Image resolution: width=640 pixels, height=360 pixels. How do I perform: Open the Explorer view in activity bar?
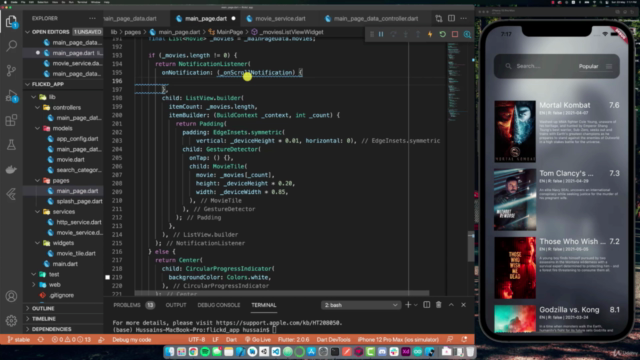click(x=11, y=21)
